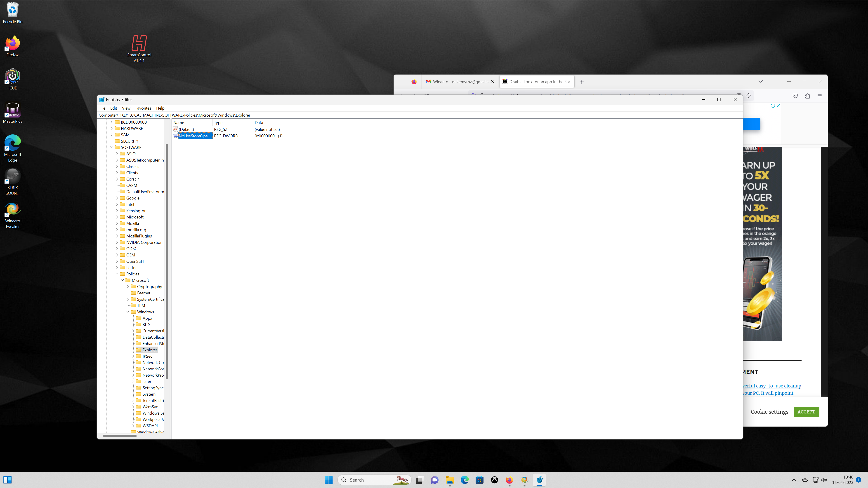
Task: Save to Pocket icon in Firefox
Action: click(x=795, y=96)
